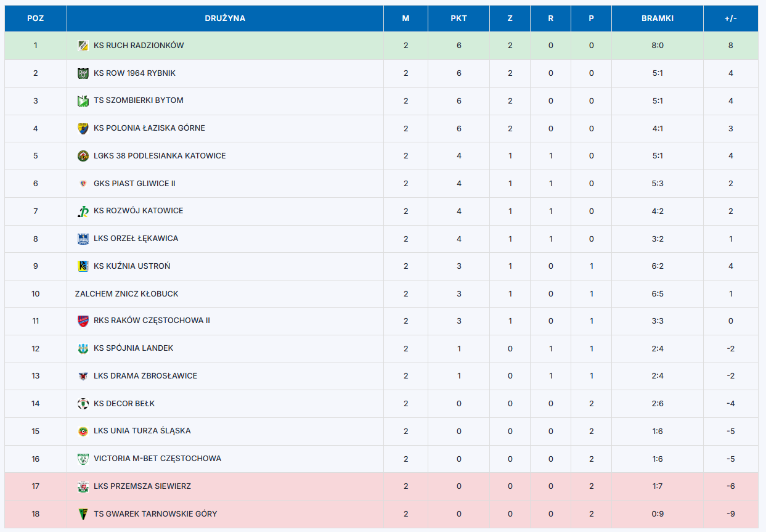Click the LKS Orzeł Łękawica crest
Viewport: 766px width, 532px height.
click(83, 239)
